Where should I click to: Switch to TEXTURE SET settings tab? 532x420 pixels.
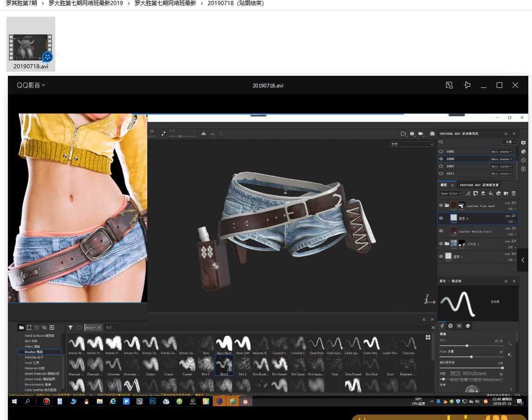[479, 185]
